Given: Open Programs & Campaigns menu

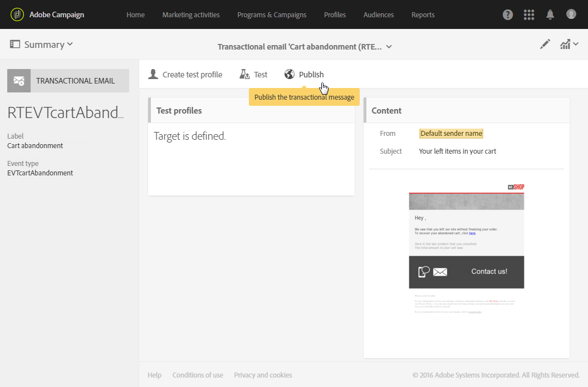Looking at the screenshot, I should 272,14.
